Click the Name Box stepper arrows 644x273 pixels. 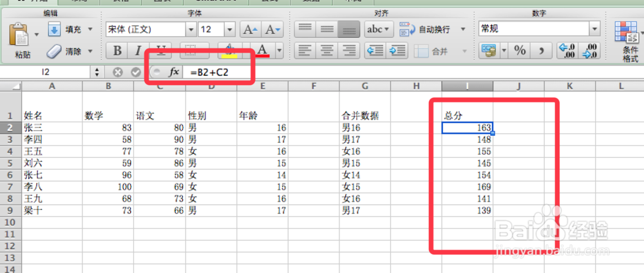(x=97, y=72)
